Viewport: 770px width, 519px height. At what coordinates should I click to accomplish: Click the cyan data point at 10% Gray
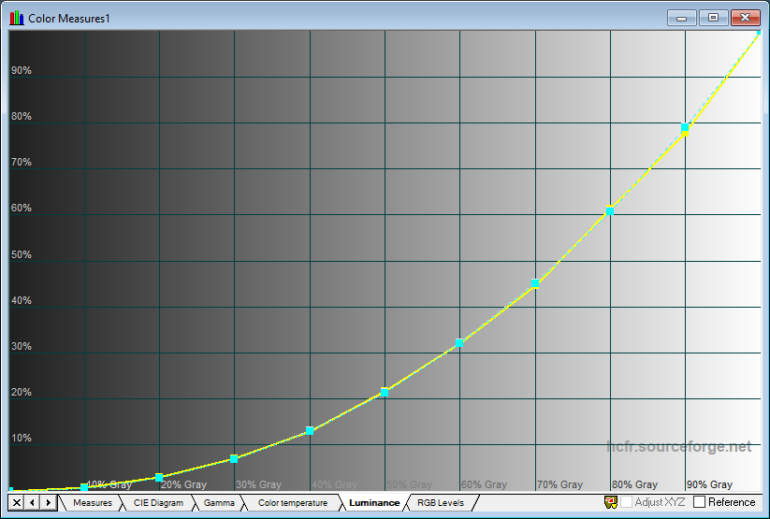pyautogui.click(x=84, y=488)
